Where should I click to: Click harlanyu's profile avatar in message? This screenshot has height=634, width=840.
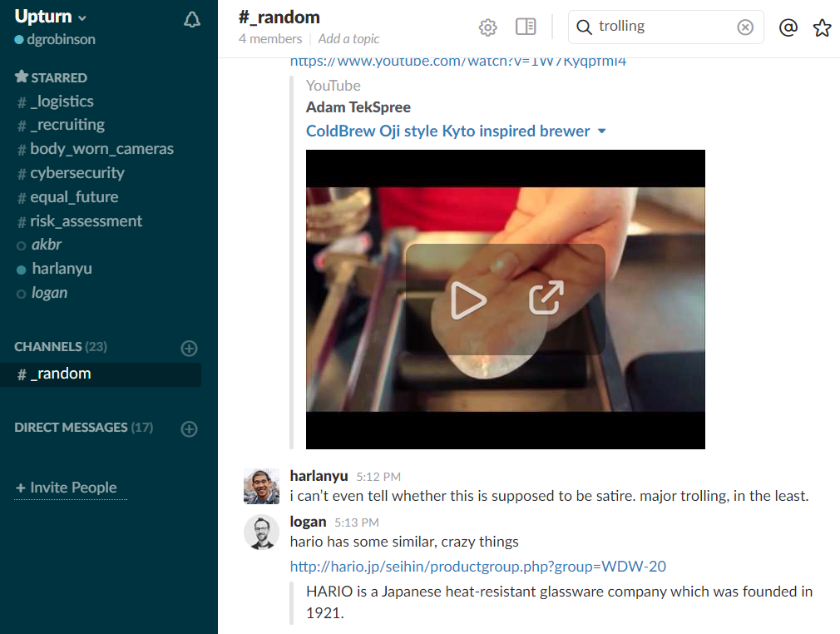[261, 486]
